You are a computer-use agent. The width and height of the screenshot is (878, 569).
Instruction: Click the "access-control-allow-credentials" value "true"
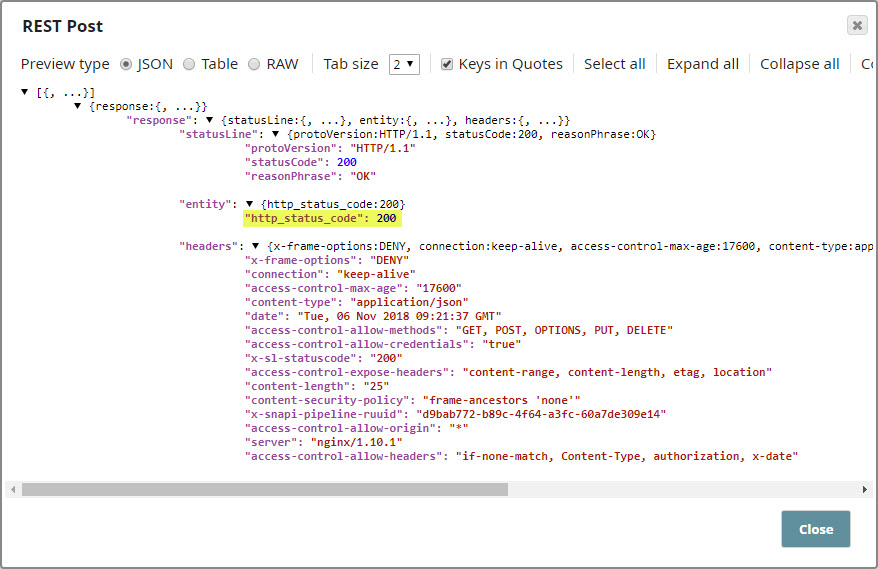[502, 344]
